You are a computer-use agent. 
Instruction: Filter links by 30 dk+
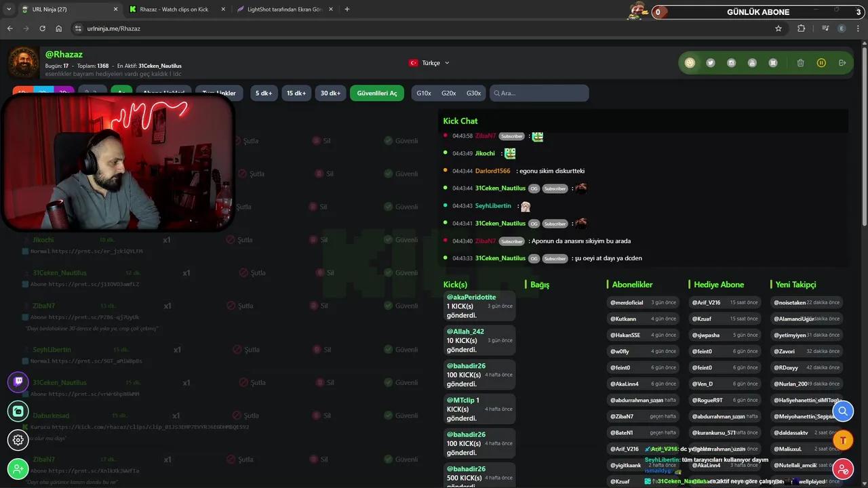coord(330,94)
